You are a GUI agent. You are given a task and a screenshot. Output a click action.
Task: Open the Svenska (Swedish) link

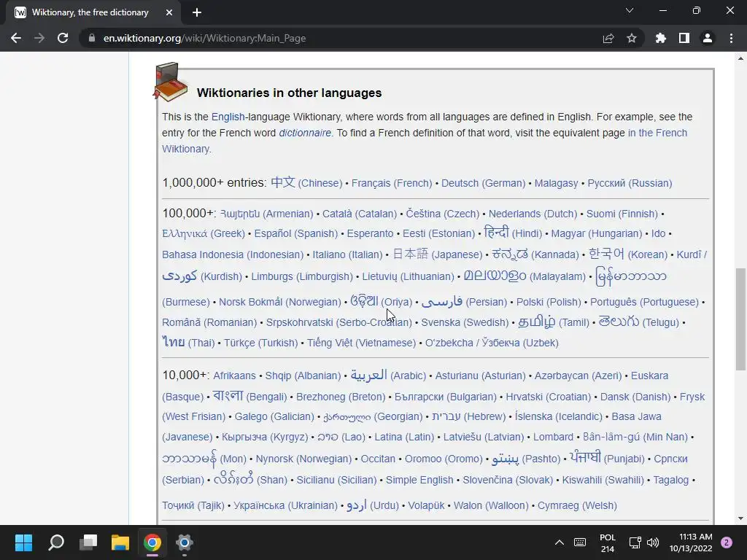[x=465, y=323]
